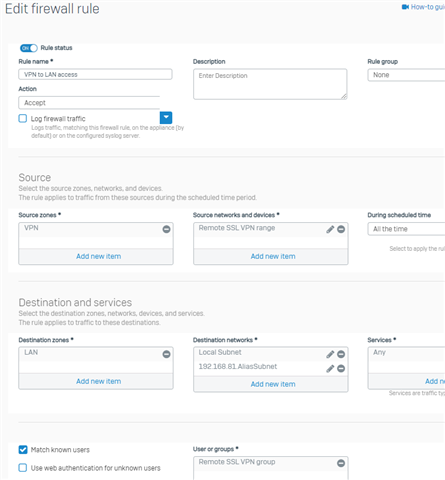Remove LAN from Destination zones
The width and height of the screenshot is (445, 480).
pyautogui.click(x=166, y=354)
